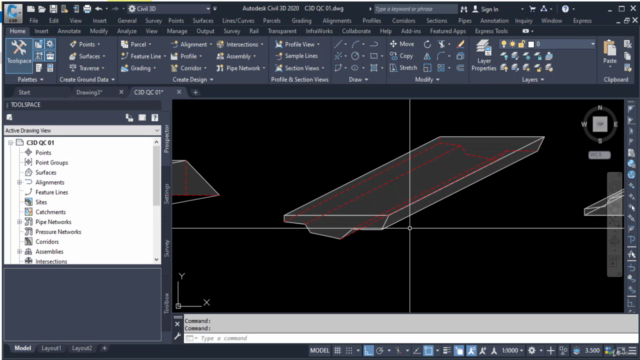Click the Paste clipboard icon
640x360 pixels.
click(x=610, y=52)
